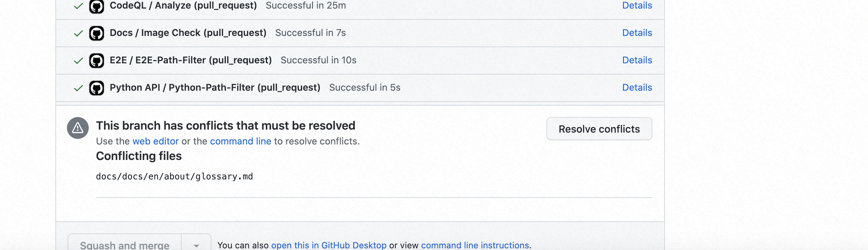Click green checkmark of Docs Image Check
Viewport: 868px width, 250px height.
(78, 33)
